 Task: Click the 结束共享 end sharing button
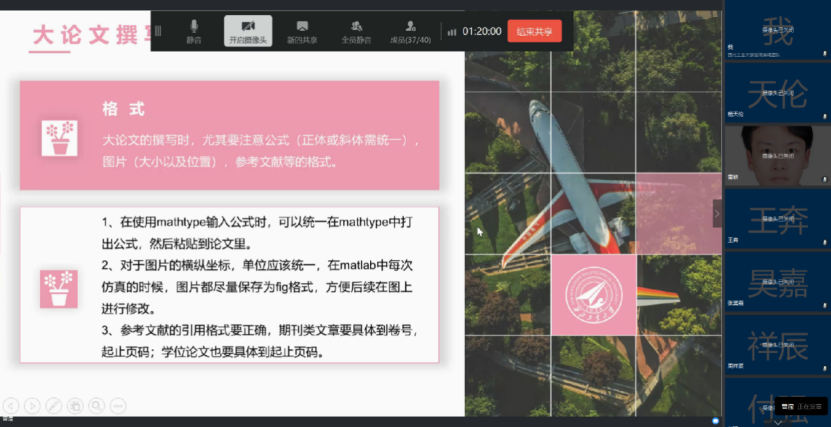(x=534, y=31)
